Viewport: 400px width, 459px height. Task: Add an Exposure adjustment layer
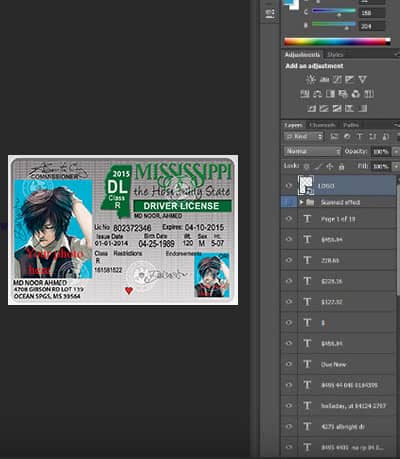350,79
